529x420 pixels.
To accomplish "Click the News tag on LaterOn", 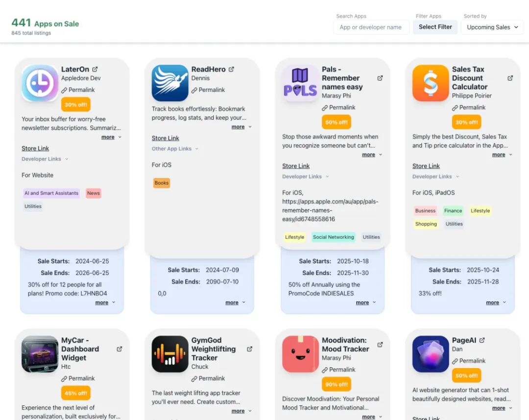I will [93, 193].
